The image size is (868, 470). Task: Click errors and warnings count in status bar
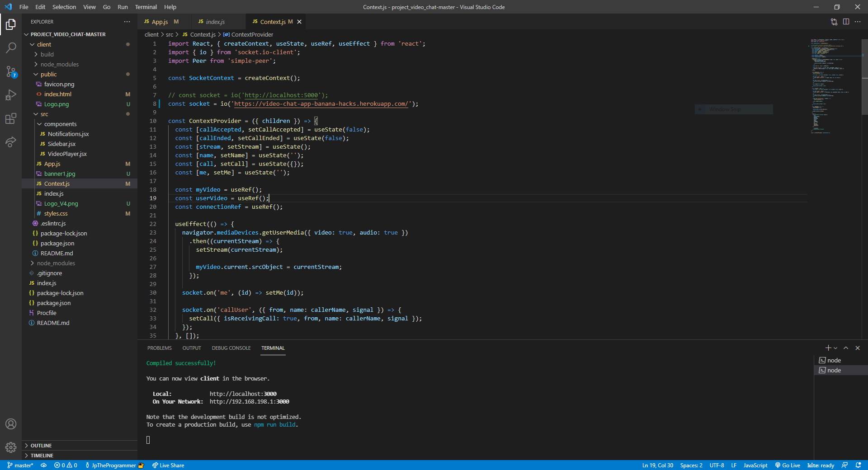66,465
